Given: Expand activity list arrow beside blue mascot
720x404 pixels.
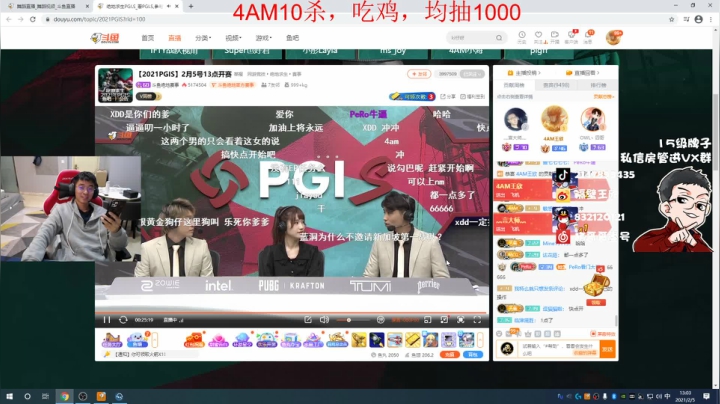Looking at the screenshot, I should coord(155,340).
